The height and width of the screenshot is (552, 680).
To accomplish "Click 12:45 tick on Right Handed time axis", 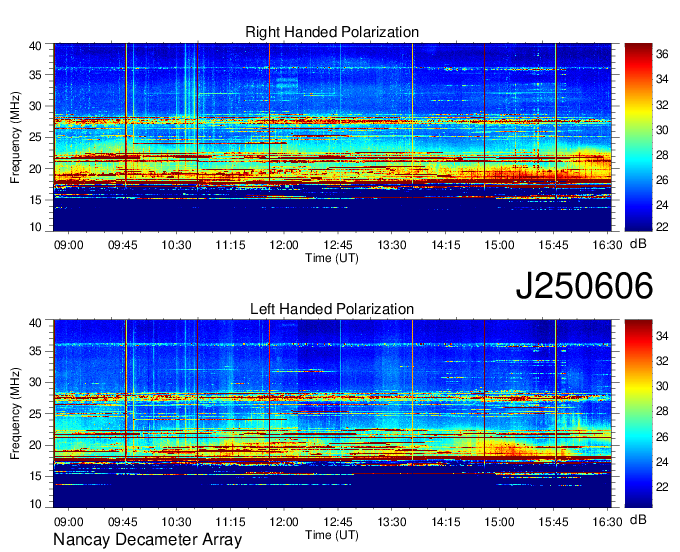I will pos(338,245).
